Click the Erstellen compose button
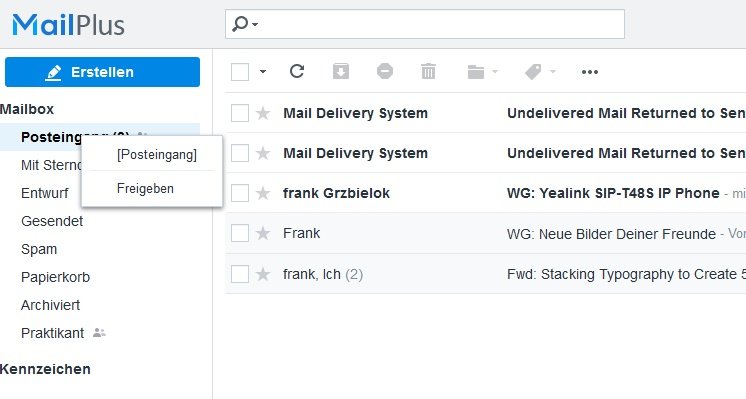Image resolution: width=746 pixels, height=399 pixels. (x=102, y=72)
